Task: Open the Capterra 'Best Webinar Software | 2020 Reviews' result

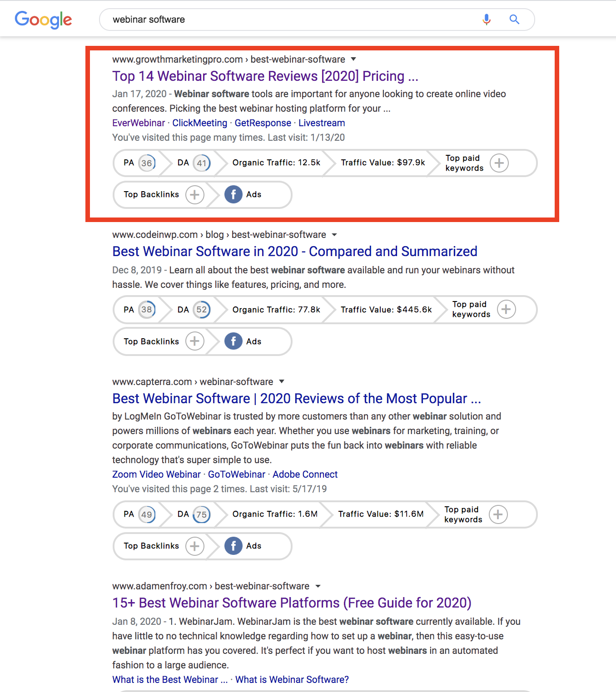Action: [x=297, y=398]
